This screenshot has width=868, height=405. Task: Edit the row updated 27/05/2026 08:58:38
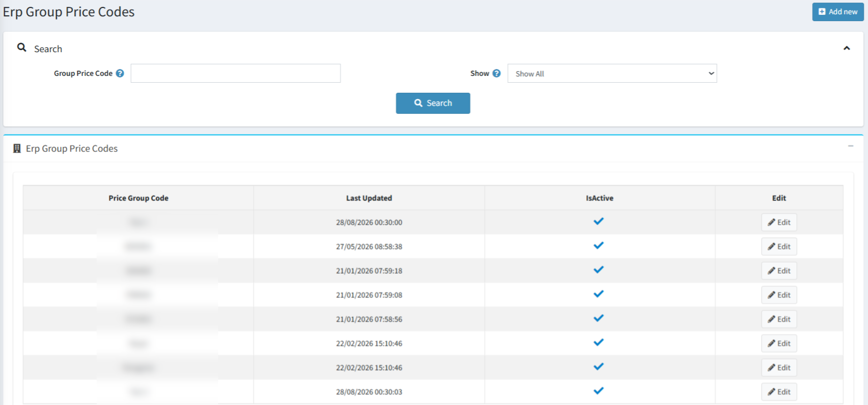pyautogui.click(x=779, y=247)
